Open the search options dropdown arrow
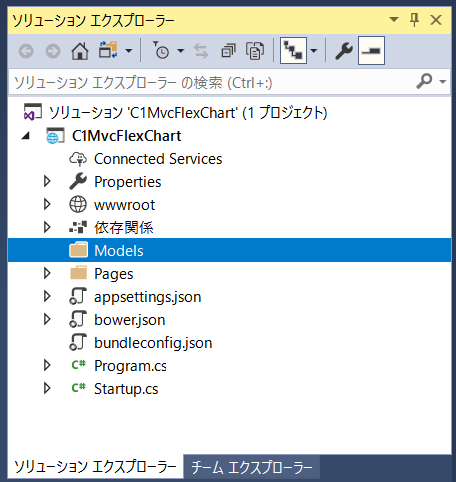456x482 pixels. click(443, 81)
